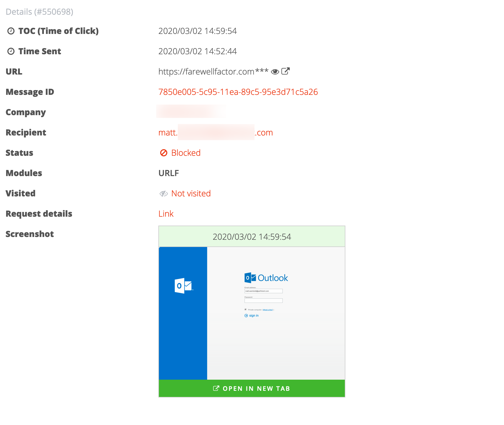The width and height of the screenshot is (504, 425).
Task: Click the Visited label
Action: [x=21, y=193]
